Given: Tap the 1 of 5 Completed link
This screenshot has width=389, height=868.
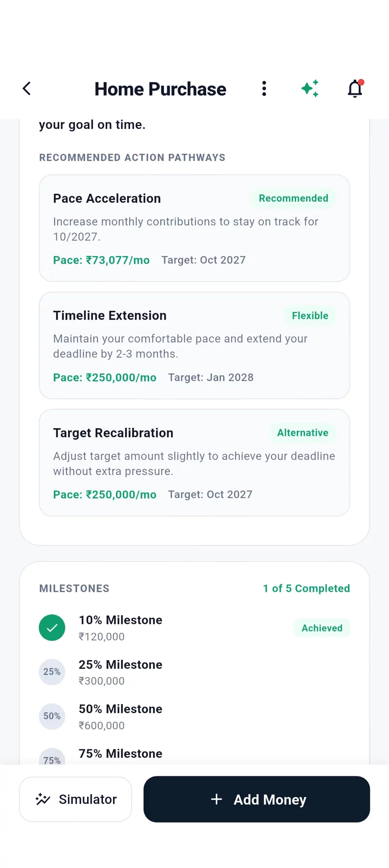Looking at the screenshot, I should tap(306, 588).
